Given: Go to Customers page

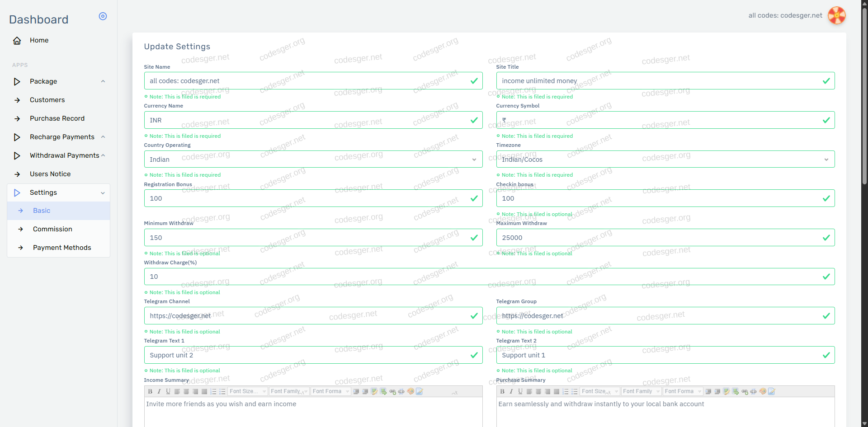Looking at the screenshot, I should [x=47, y=100].
